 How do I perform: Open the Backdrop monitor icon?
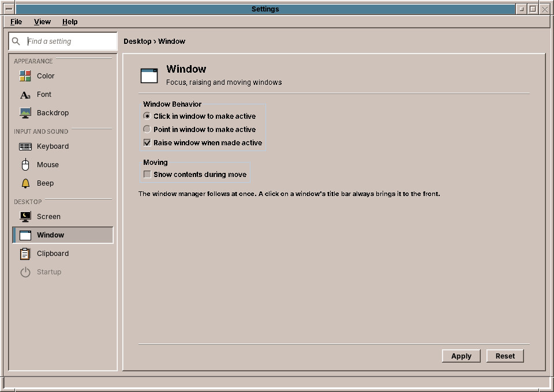(25, 113)
